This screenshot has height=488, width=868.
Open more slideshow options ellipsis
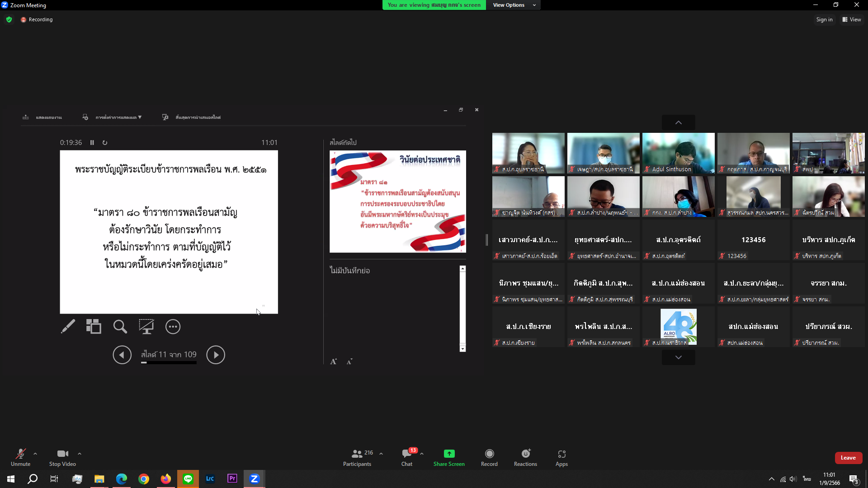pyautogui.click(x=173, y=327)
